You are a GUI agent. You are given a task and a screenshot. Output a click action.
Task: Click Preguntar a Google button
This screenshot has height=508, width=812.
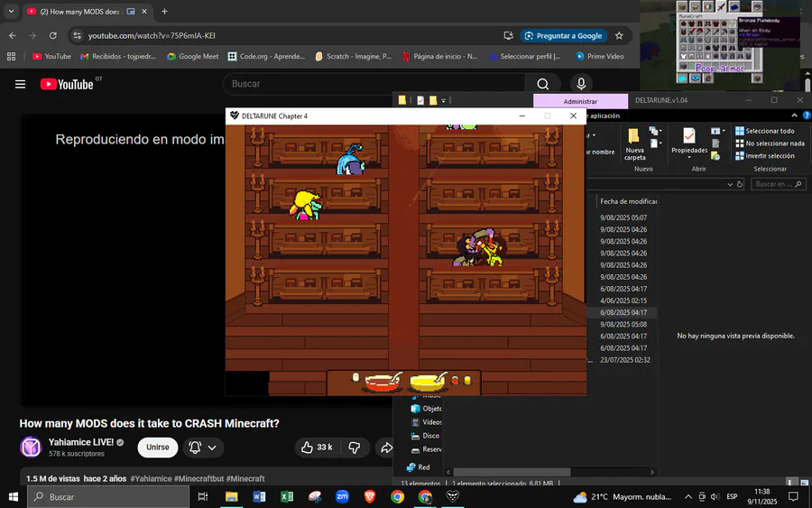563,36
